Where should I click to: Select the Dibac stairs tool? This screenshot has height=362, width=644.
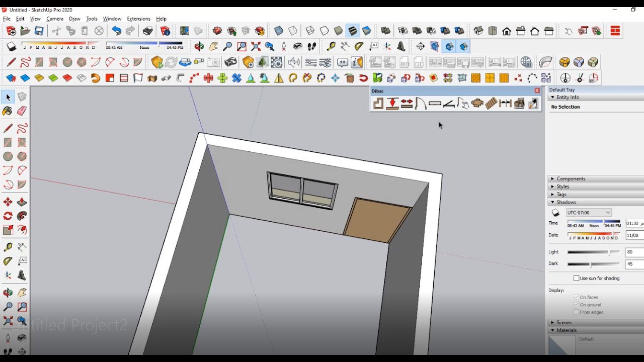point(491,104)
